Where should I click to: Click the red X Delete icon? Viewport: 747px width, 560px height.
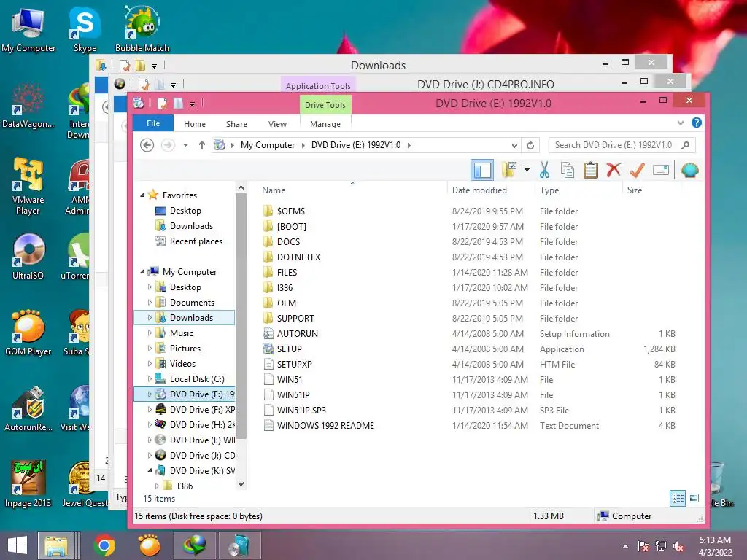614,169
